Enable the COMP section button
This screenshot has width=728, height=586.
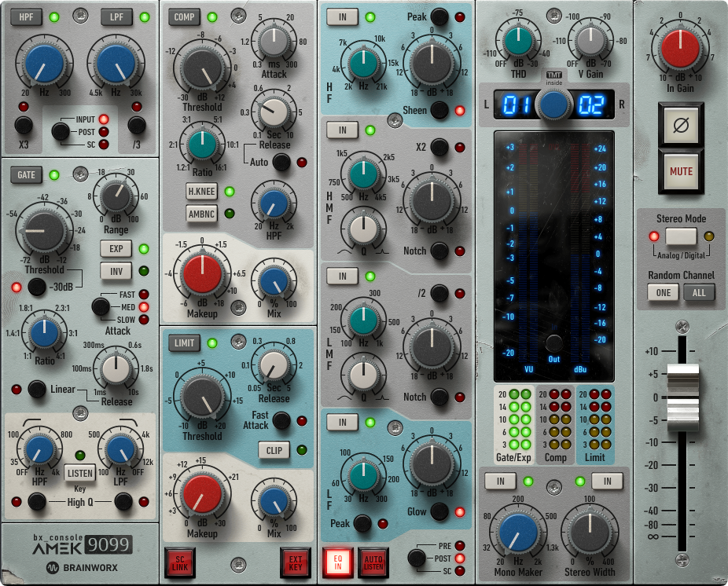coord(184,17)
